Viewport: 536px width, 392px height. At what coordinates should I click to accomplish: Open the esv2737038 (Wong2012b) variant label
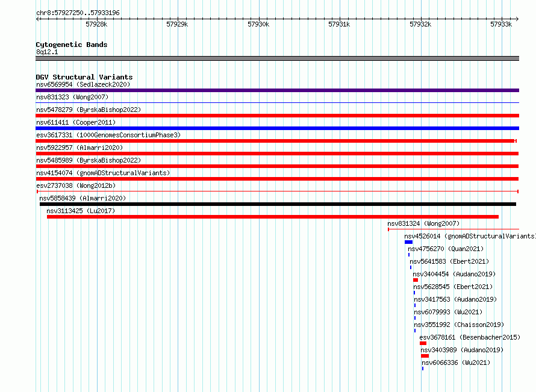76,185
